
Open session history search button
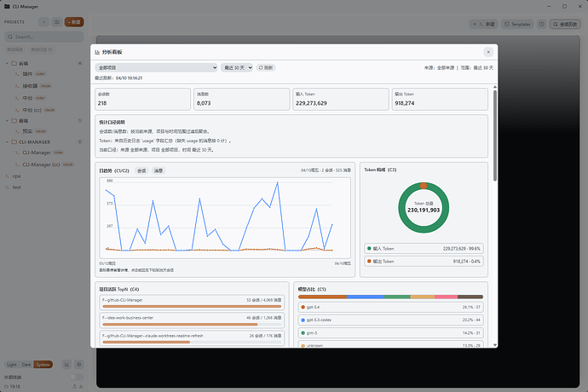tap(565, 25)
